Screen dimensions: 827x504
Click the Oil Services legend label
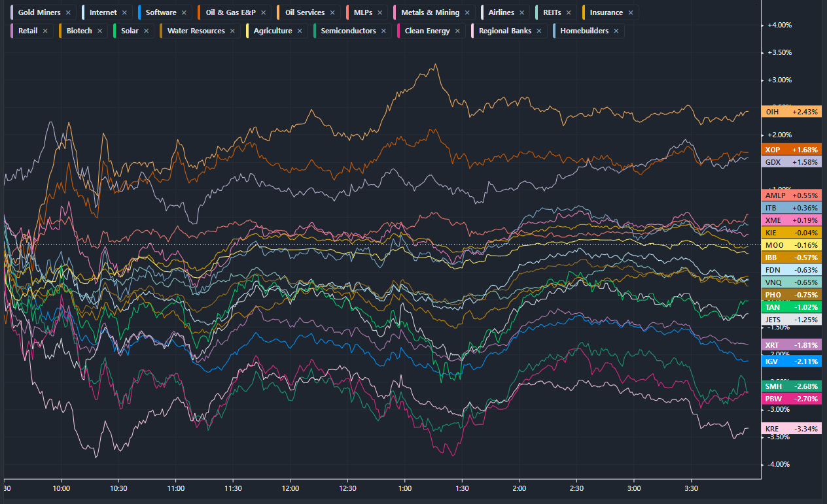click(x=304, y=12)
